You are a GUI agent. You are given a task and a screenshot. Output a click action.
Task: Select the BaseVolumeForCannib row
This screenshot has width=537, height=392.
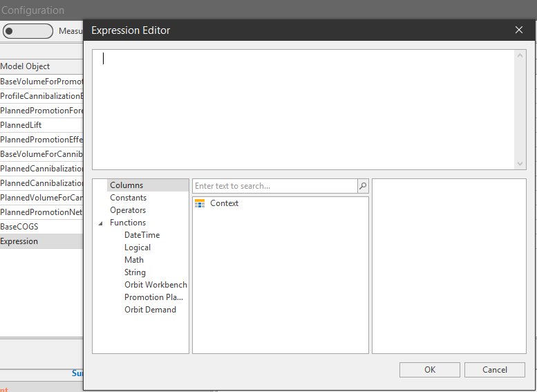point(41,154)
